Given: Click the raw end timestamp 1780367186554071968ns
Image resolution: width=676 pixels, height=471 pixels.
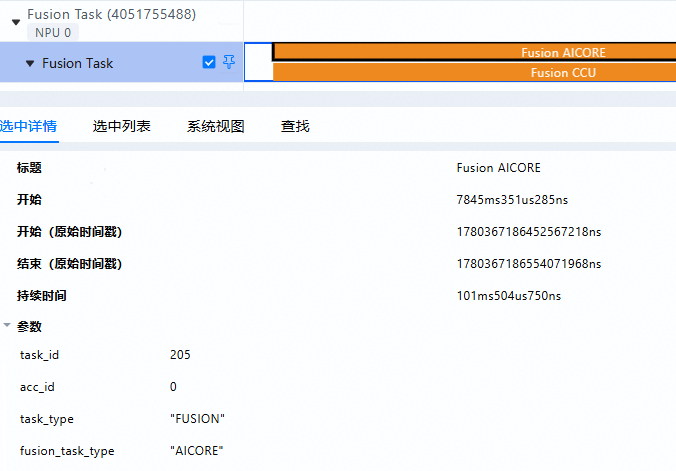Looking at the screenshot, I should point(529,264).
